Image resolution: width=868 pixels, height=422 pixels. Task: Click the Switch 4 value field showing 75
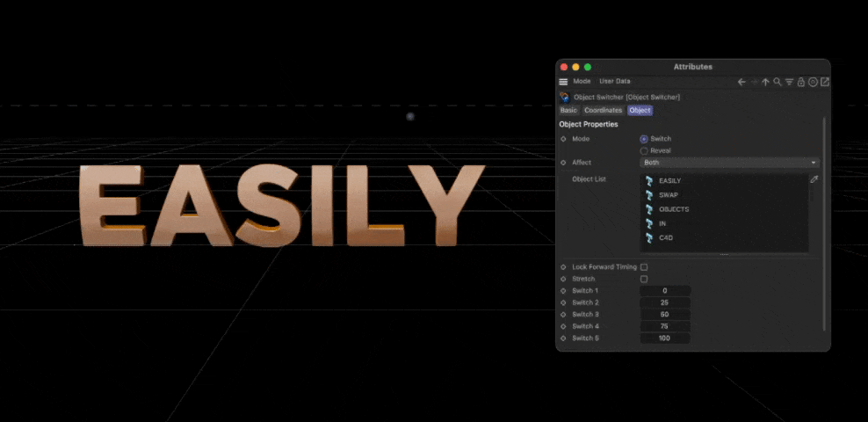(x=665, y=327)
